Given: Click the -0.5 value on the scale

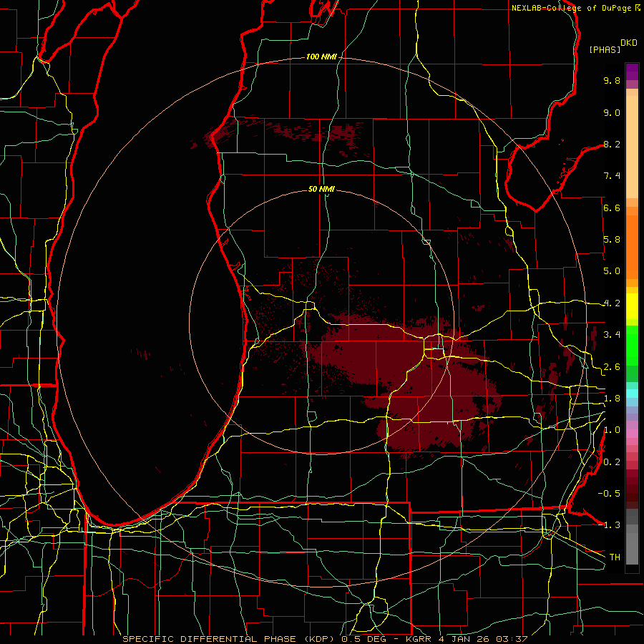Looking at the screenshot, I should (x=609, y=494).
